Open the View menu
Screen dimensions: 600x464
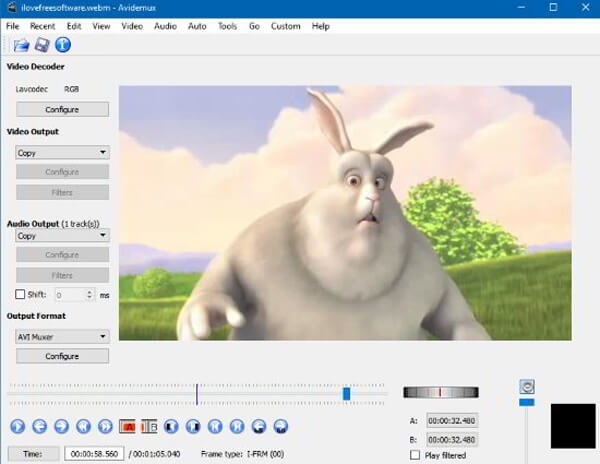(x=101, y=26)
